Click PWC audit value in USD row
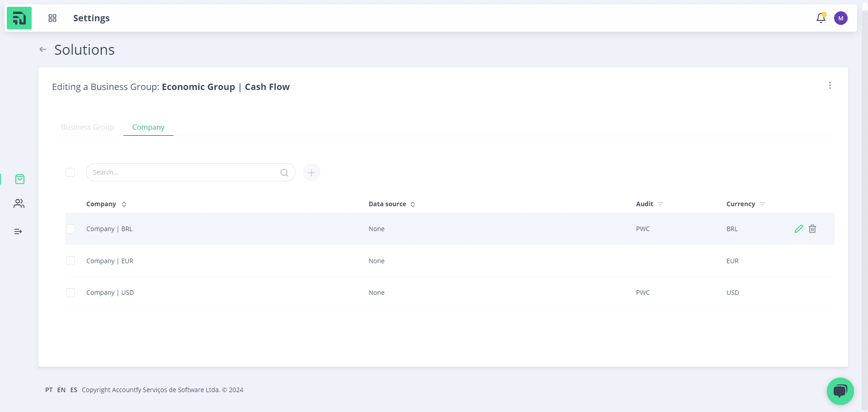This screenshot has height=412, width=868. point(643,293)
